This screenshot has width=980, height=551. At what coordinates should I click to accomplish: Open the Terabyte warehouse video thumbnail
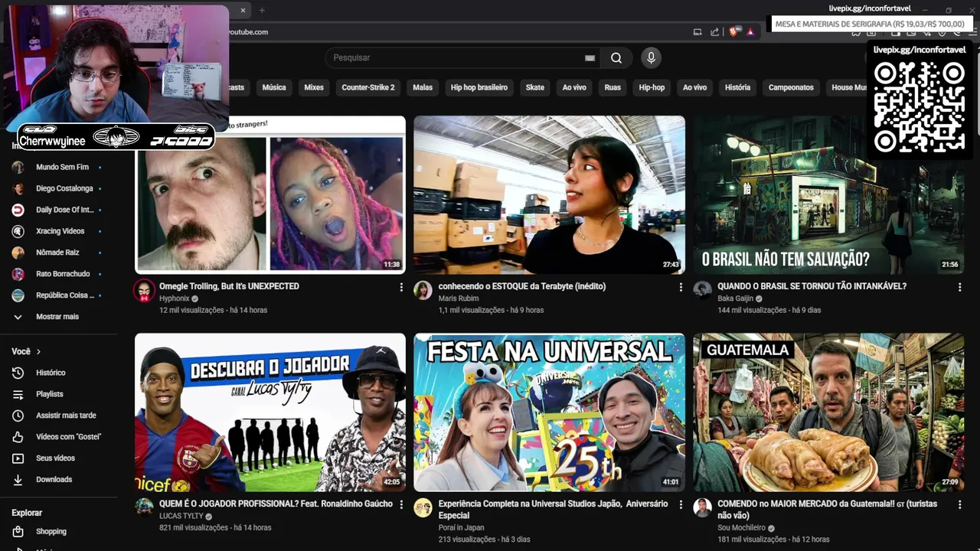tap(550, 194)
